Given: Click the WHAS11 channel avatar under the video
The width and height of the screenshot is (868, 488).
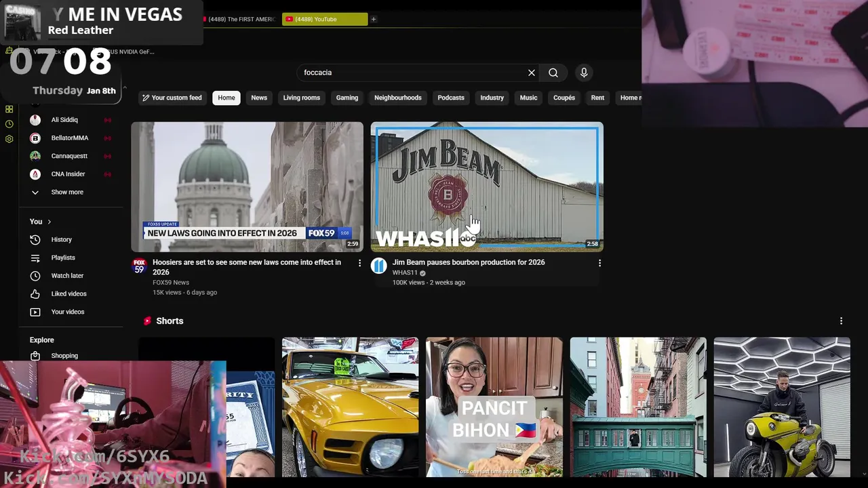Looking at the screenshot, I should tap(378, 266).
